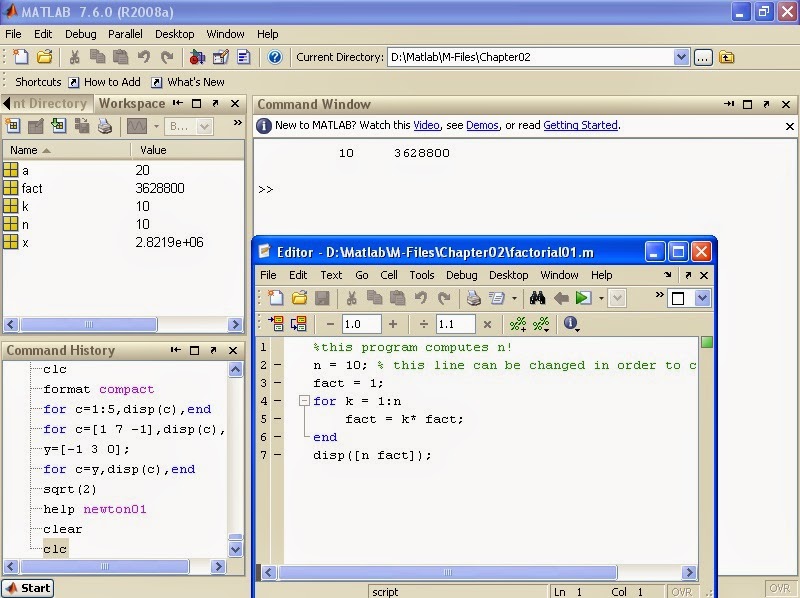
Task: Run factorial01.m with green play icon
Action: [x=583, y=298]
